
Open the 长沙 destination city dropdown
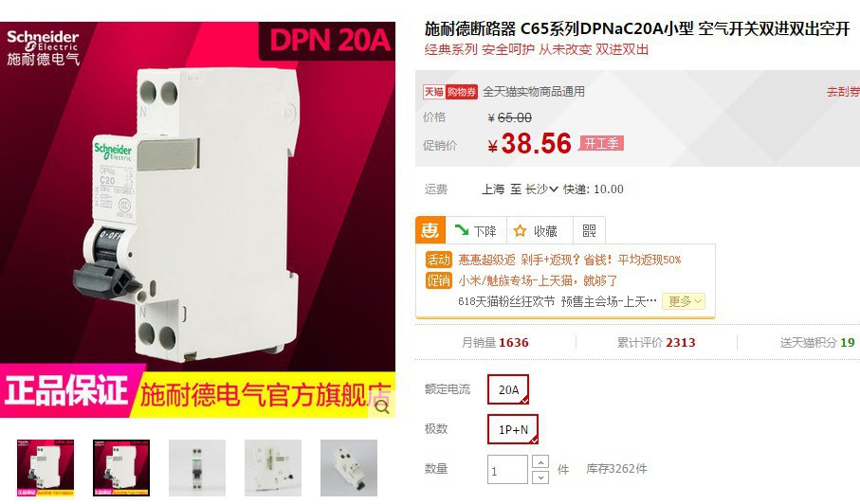(x=541, y=189)
